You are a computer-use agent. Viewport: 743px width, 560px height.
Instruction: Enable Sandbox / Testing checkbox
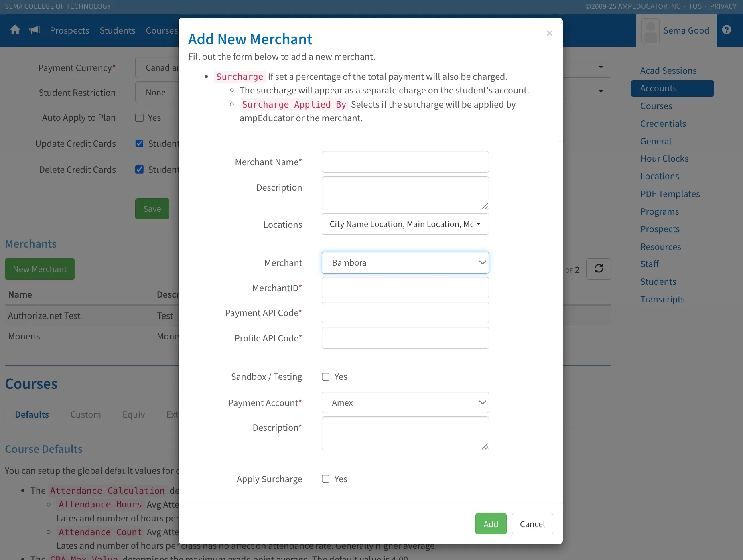326,377
